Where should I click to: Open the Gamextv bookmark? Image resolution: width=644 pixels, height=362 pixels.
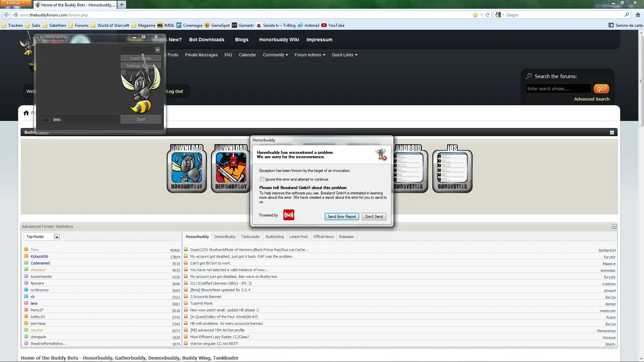(243, 25)
